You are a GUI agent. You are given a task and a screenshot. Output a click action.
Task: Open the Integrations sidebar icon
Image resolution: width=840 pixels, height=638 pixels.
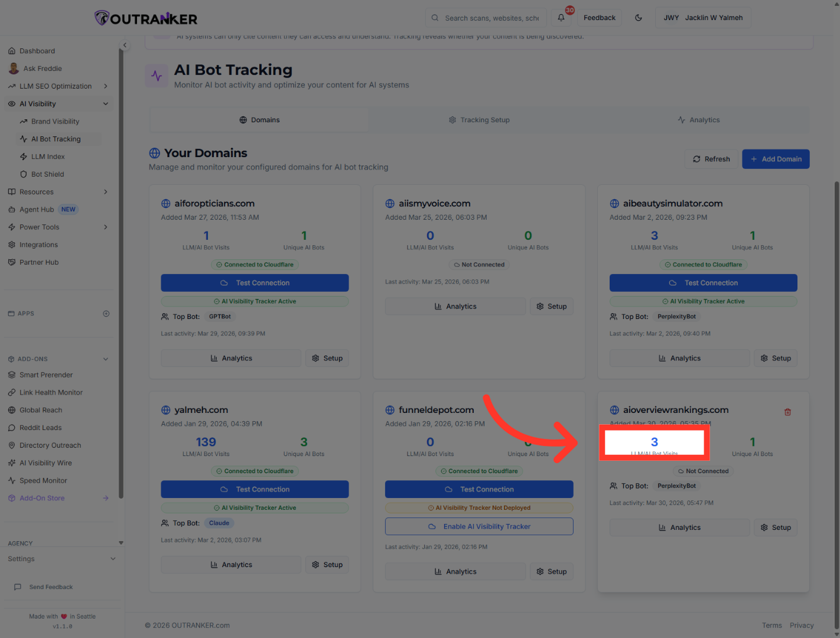click(x=12, y=245)
